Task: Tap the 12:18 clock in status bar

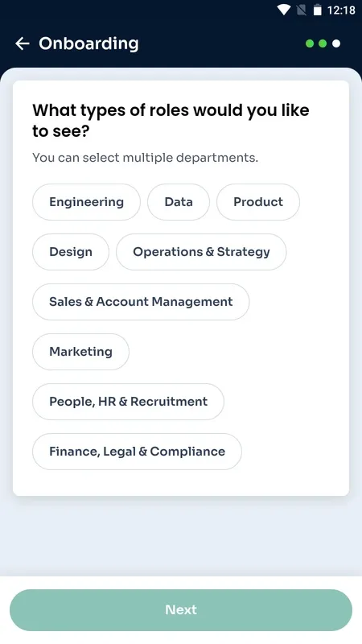Action: (x=341, y=10)
